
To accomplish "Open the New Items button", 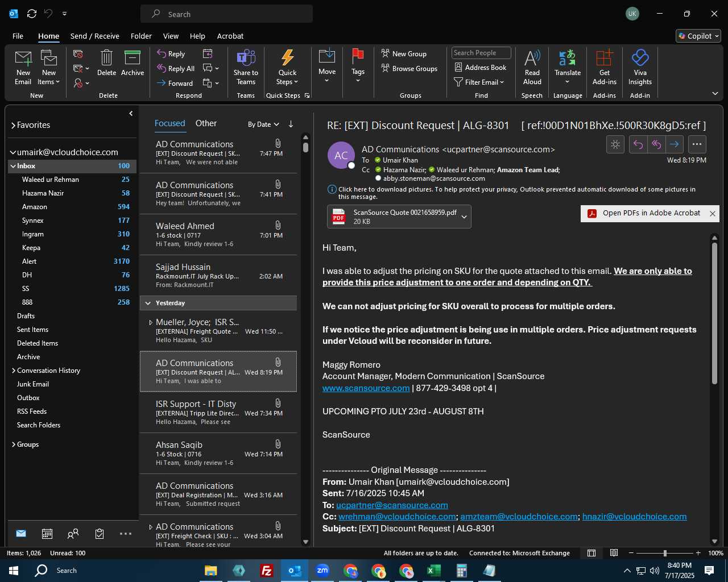I will pos(49,67).
